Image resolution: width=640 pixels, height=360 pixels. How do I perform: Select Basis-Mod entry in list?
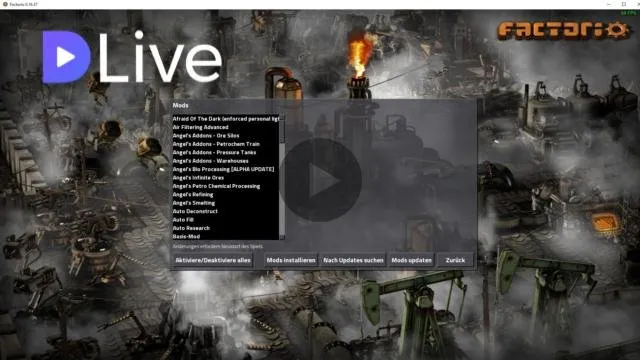(x=226, y=236)
